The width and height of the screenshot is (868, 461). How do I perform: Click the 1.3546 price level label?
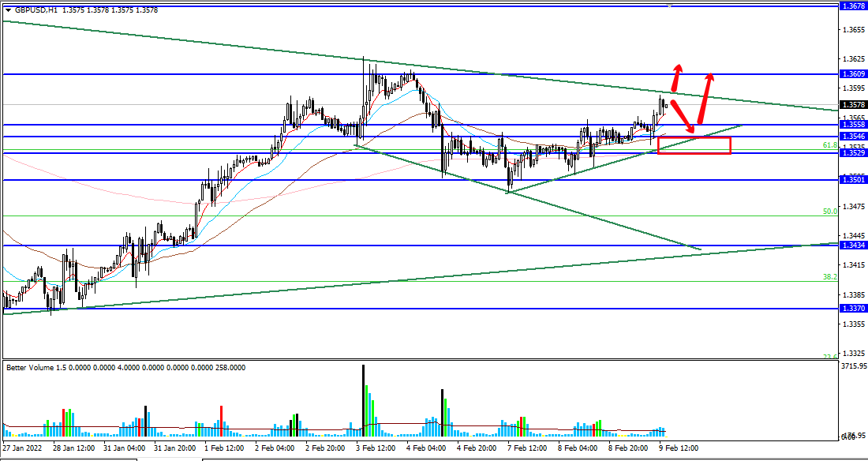click(x=852, y=137)
